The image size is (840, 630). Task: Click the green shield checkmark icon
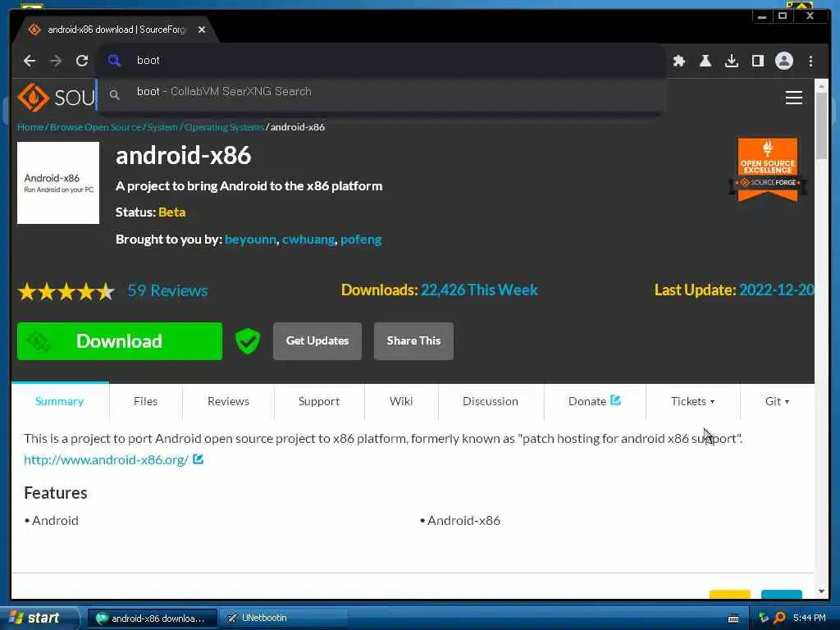(x=248, y=341)
